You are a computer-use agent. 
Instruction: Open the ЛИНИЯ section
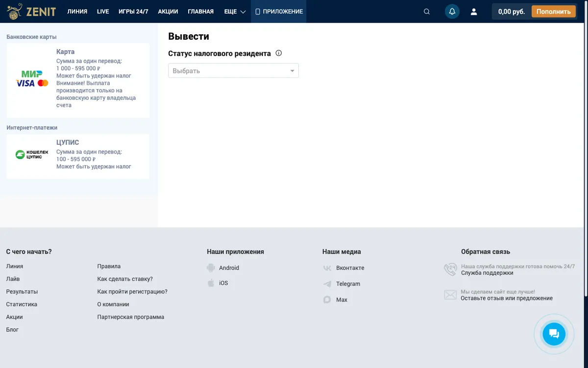coord(77,11)
